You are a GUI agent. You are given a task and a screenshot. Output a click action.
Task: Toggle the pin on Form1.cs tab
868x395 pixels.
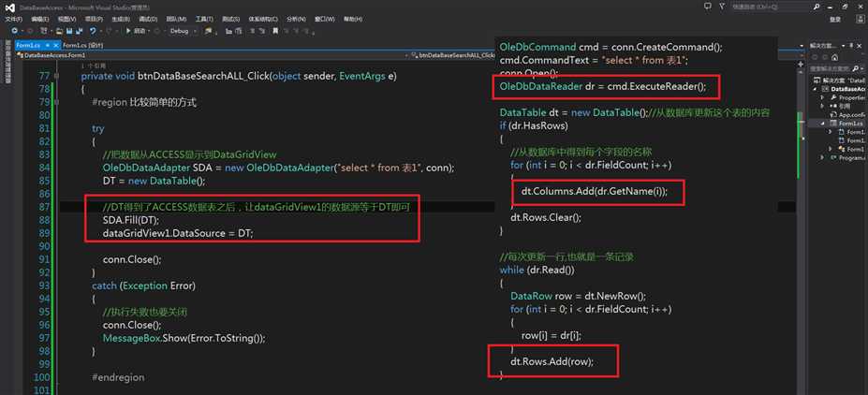point(48,45)
